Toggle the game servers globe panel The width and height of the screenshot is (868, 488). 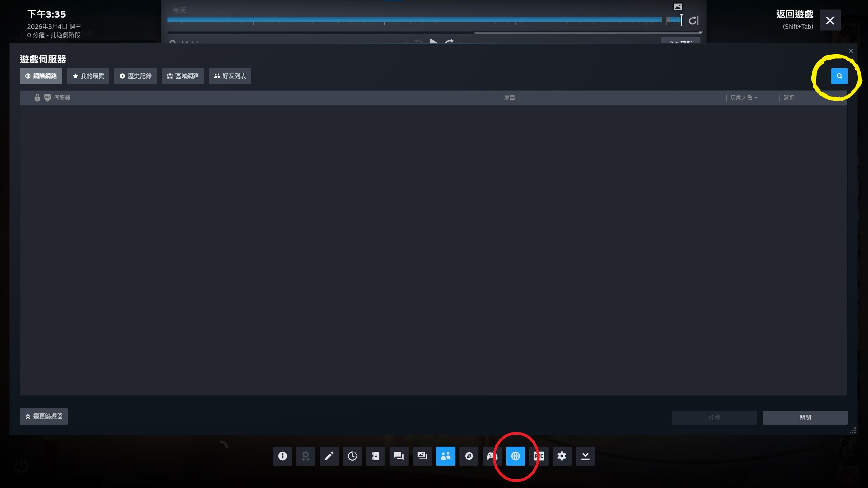click(515, 456)
